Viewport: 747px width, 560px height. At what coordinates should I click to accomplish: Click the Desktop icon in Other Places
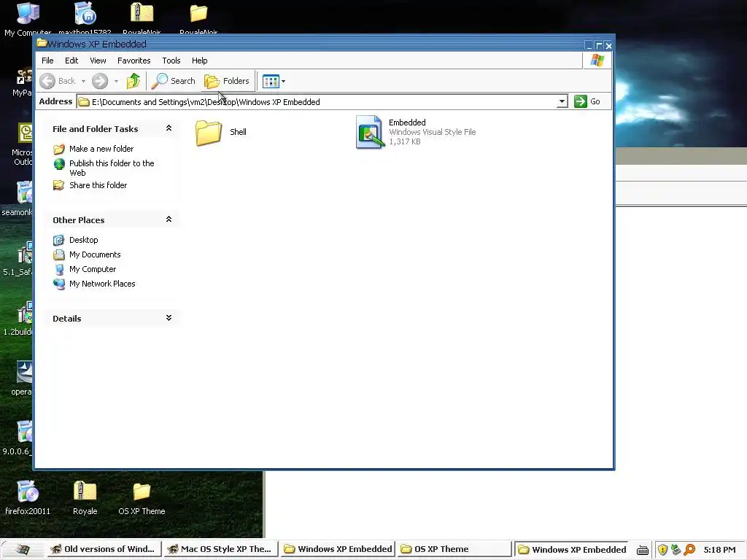[58, 240]
